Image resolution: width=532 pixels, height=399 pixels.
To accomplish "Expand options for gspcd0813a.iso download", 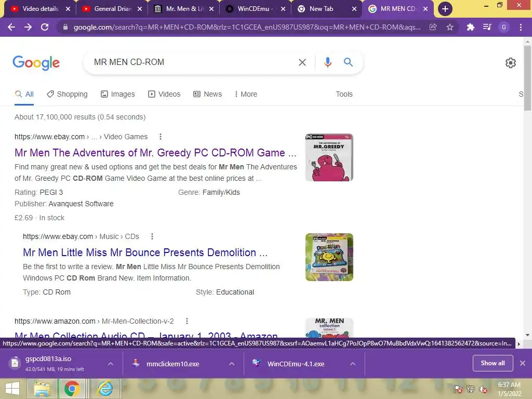I will pos(111,364).
